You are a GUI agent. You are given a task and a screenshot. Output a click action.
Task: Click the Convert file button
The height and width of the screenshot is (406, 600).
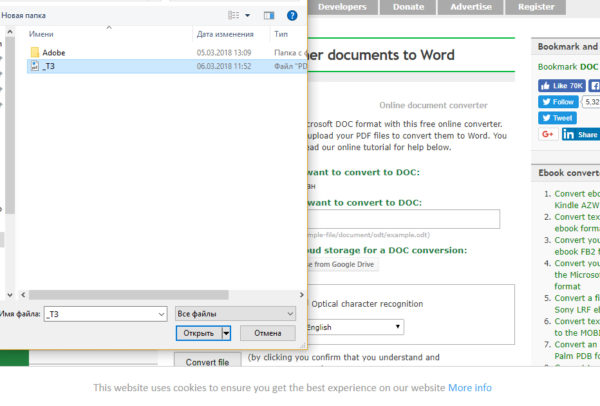point(207,360)
